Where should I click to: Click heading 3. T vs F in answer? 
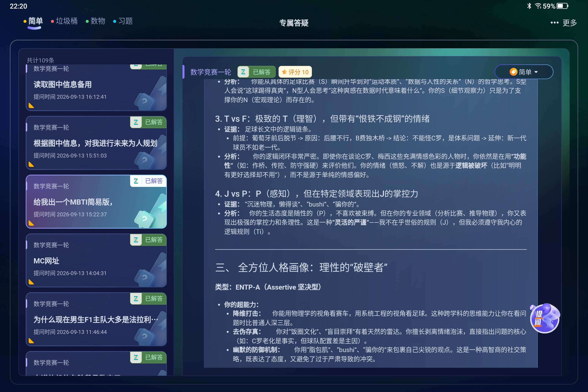(322, 119)
